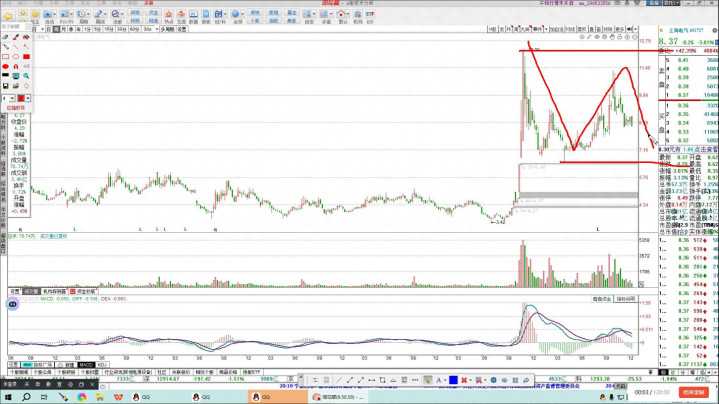The width and height of the screenshot is (719, 404).
Task: Click the yellow back arrow in toolbar
Action: [8, 15]
